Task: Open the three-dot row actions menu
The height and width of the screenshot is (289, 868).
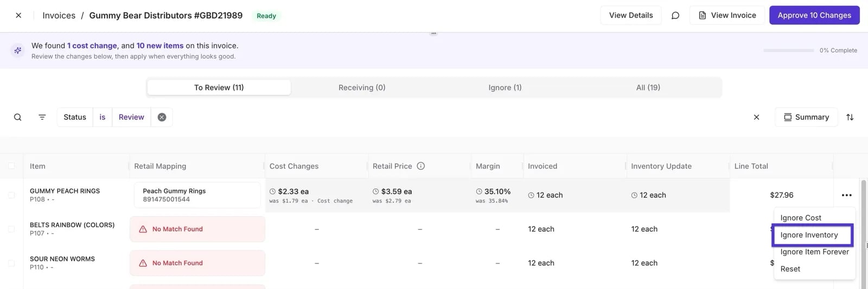Action: pyautogui.click(x=846, y=195)
